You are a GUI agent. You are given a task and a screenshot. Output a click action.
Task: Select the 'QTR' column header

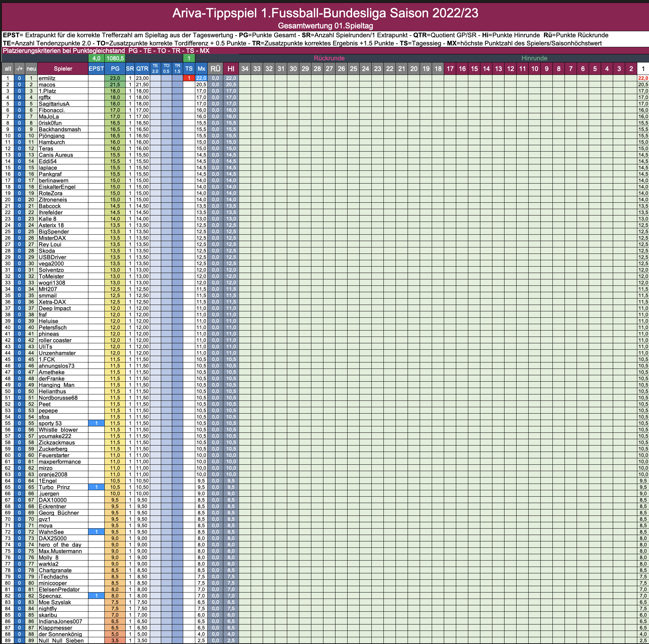click(142, 69)
